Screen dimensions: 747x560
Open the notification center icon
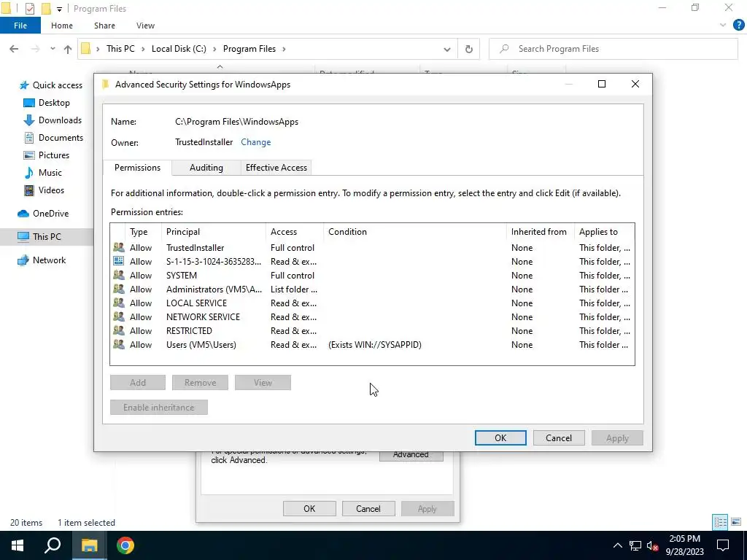[723, 545]
